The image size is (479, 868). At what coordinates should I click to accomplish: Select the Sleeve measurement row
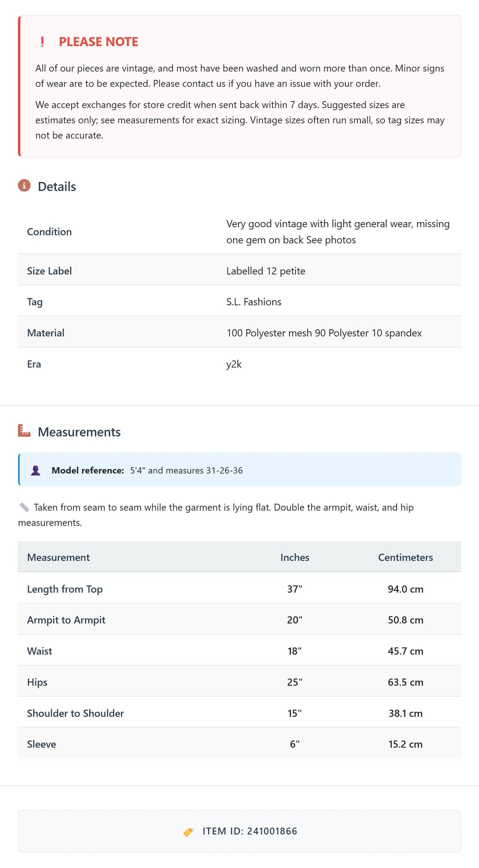click(x=239, y=744)
